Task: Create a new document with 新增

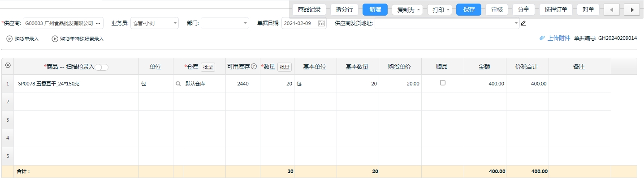Action: (375, 9)
